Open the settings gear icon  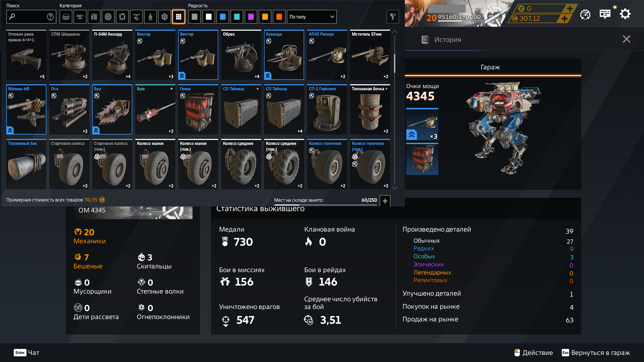(x=625, y=14)
